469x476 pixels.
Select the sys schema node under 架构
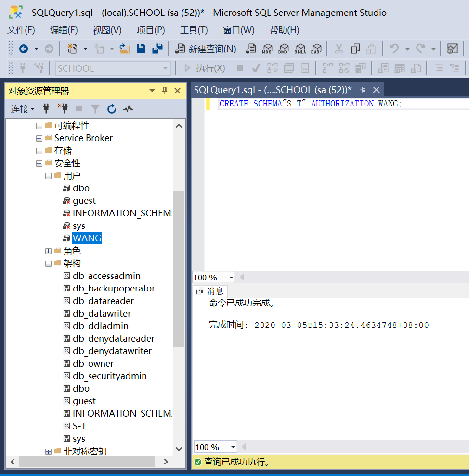pyautogui.click(x=79, y=438)
